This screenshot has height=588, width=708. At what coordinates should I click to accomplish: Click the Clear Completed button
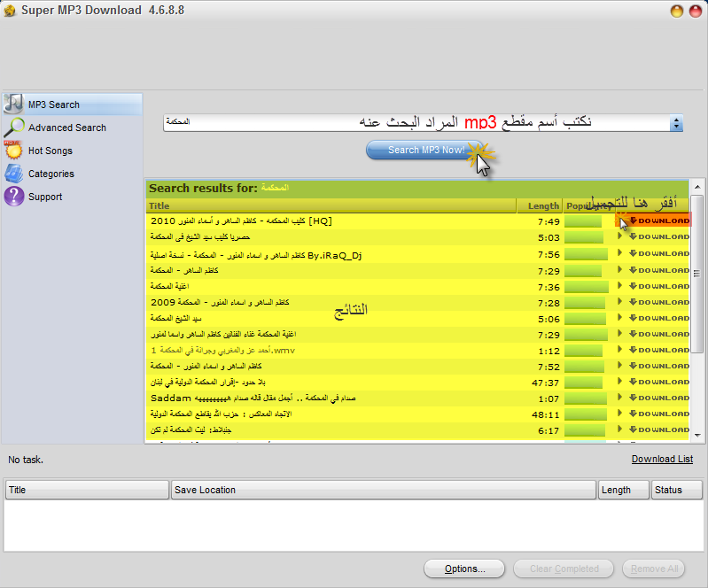(564, 569)
